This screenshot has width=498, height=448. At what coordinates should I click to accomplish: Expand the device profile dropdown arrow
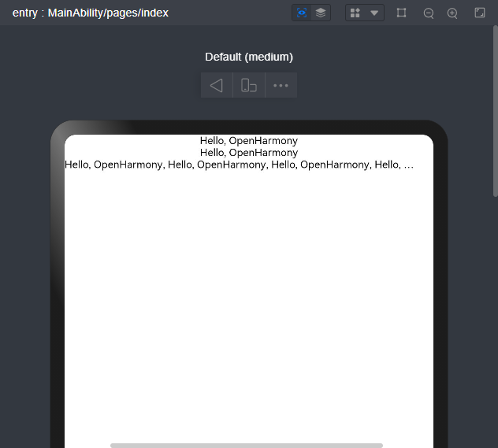pos(374,13)
